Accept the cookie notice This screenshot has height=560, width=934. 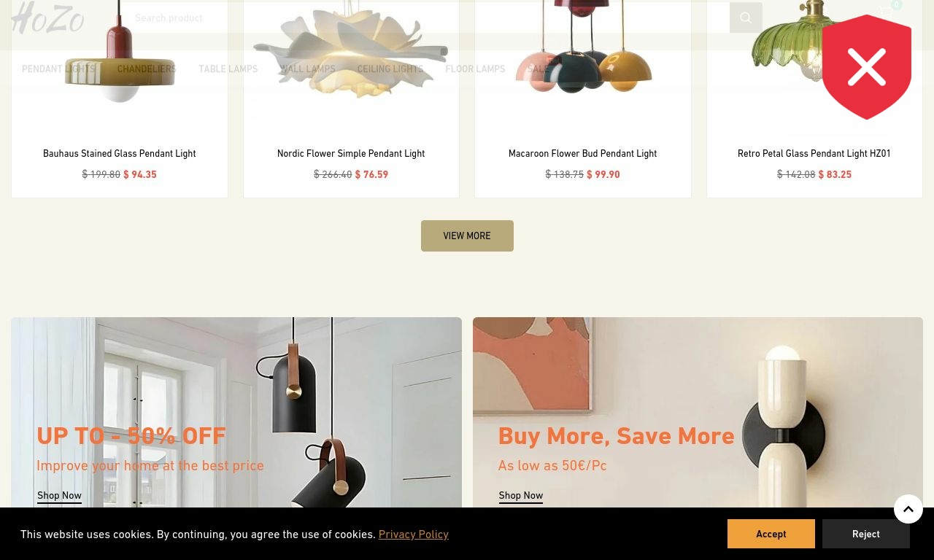771,534
